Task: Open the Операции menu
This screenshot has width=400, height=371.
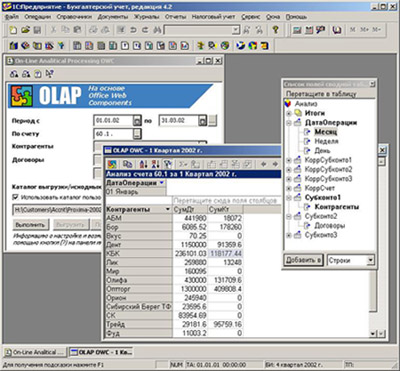Action: point(38,17)
